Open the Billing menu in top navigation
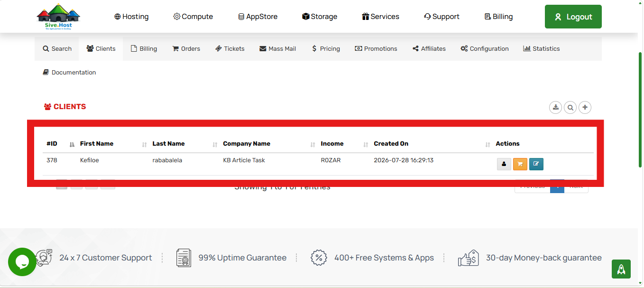The height and width of the screenshot is (288, 644). click(x=498, y=17)
